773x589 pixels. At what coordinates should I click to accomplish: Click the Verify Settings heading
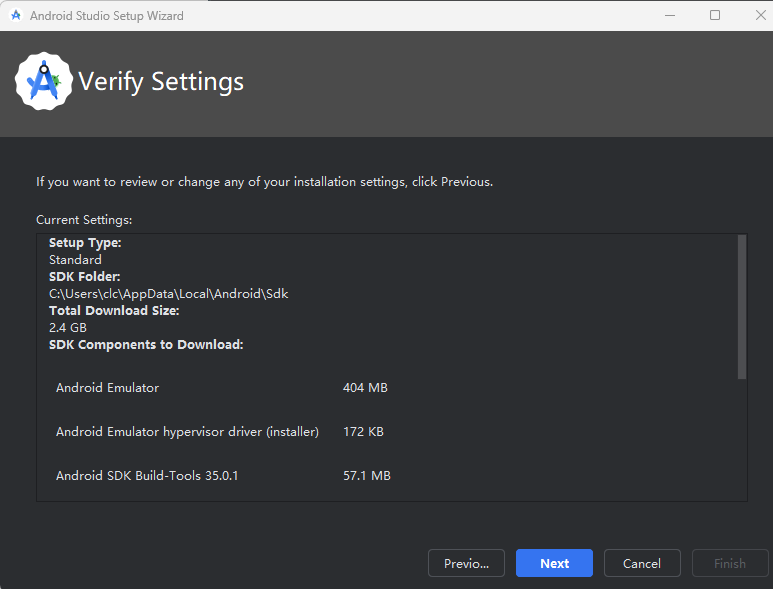[x=161, y=82]
